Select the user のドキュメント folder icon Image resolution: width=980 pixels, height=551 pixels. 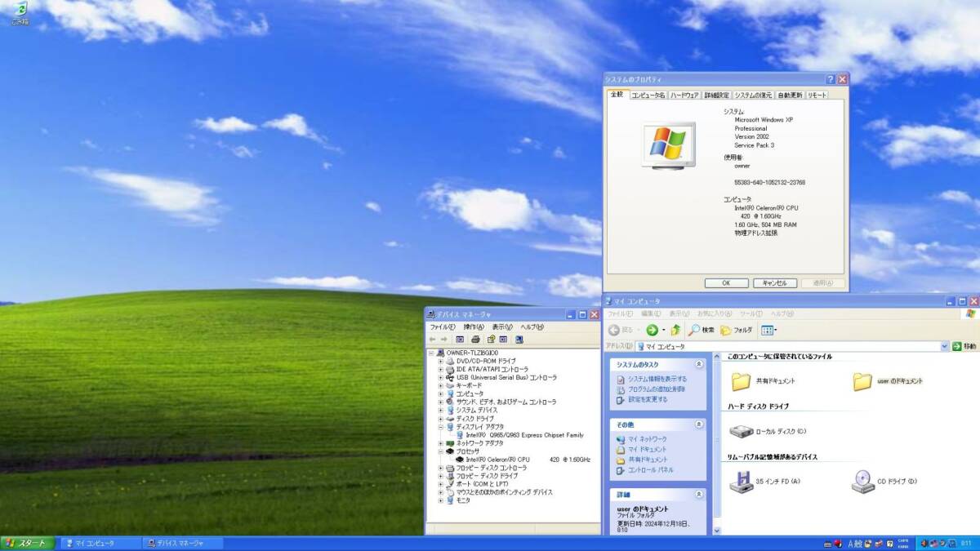tap(862, 381)
